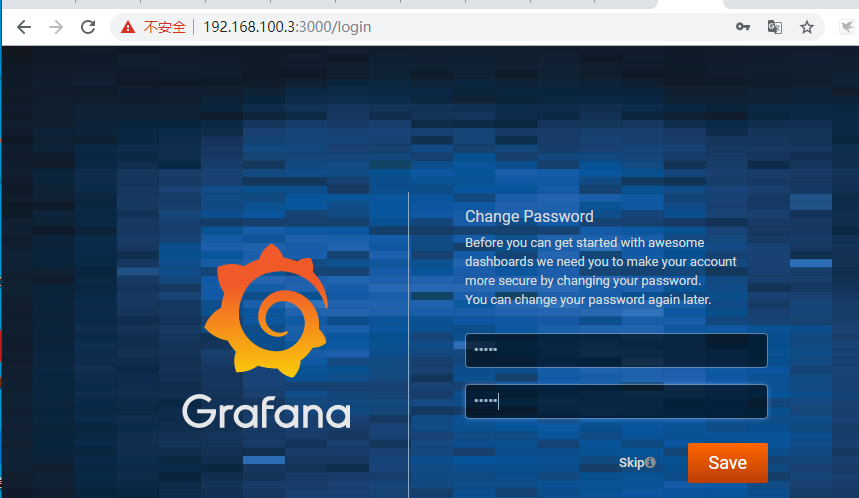Click the 不安全 security label
The width and height of the screenshot is (859, 498).
164,27
